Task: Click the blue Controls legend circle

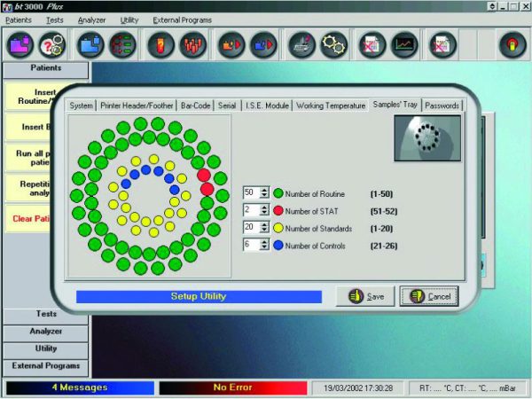Action: pyautogui.click(x=278, y=246)
